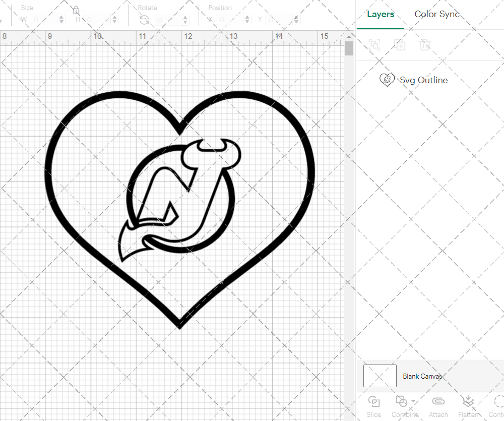504x421 pixels.
Task: Click the Duplicate layer icon
Action: pyautogui.click(x=400, y=45)
